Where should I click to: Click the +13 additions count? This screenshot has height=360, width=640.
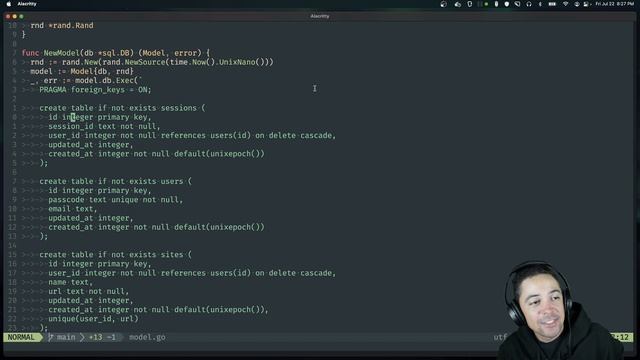pyautogui.click(x=96, y=337)
